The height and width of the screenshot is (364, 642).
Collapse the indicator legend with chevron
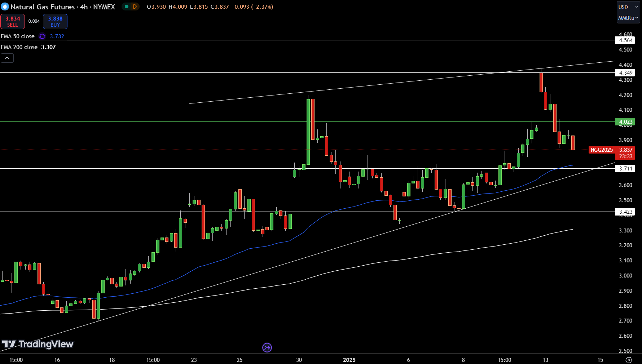pos(7,58)
